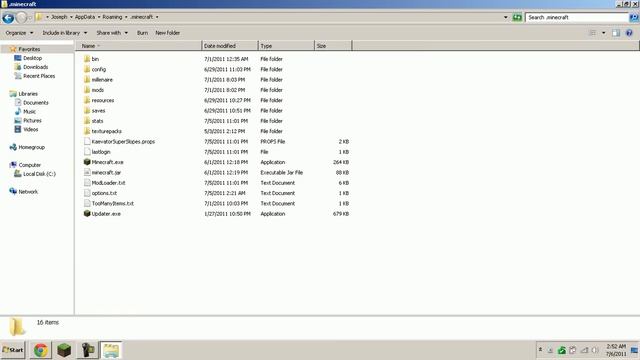The height and width of the screenshot is (360, 640).
Task: Select Homegroup in the navigation pane
Action: click(31, 147)
